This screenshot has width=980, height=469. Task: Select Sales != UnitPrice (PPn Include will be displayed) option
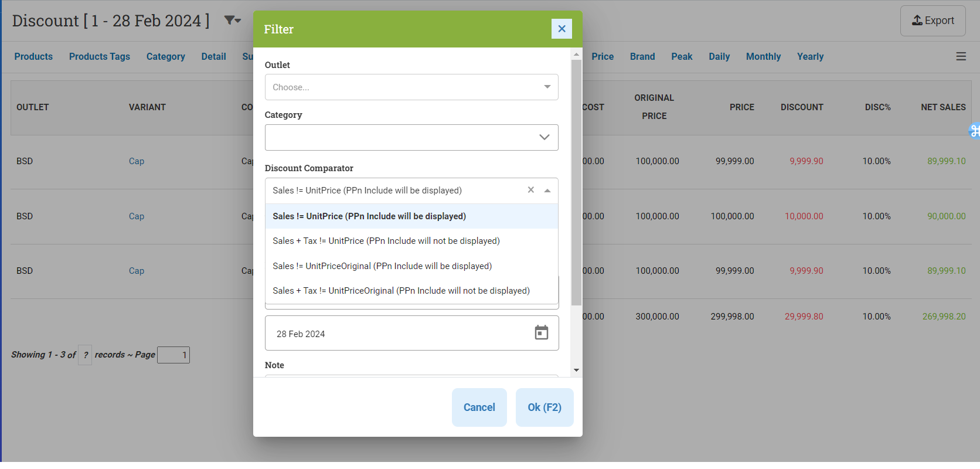[411, 216]
